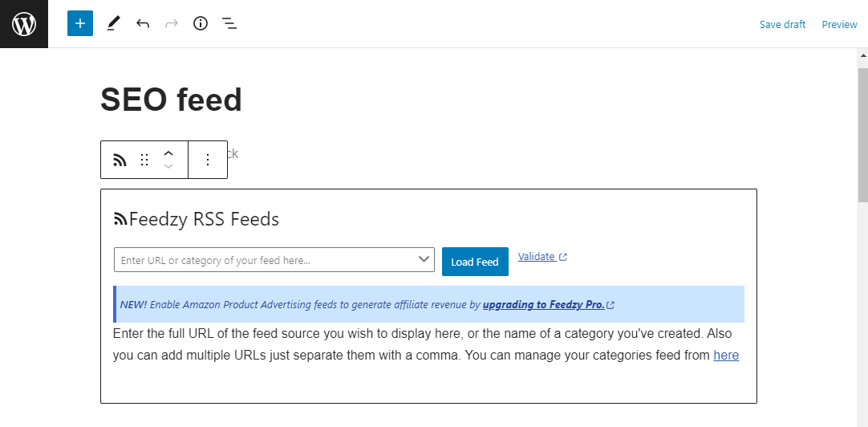Image resolution: width=868 pixels, height=427 pixels.
Task: Click the Feedzy RSS block type icon
Action: click(x=120, y=160)
